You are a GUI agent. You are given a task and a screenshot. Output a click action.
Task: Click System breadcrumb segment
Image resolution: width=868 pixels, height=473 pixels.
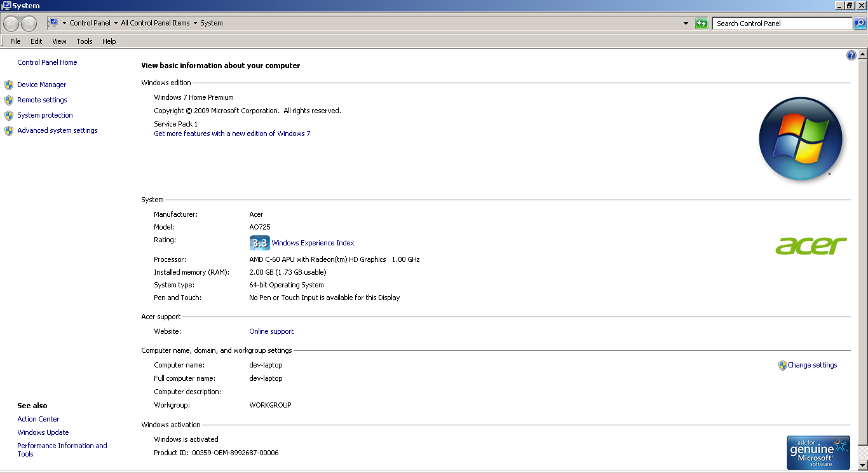(x=212, y=23)
